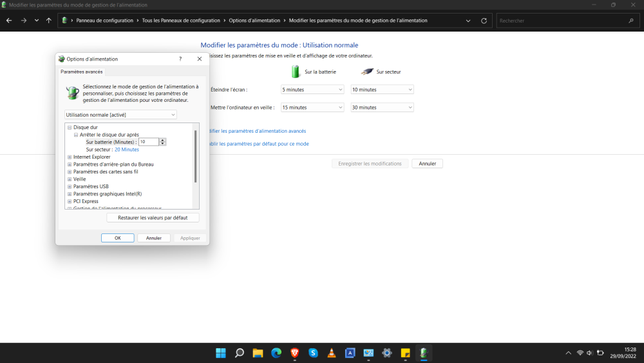
Task: Navigate up one level with up arrow
Action: click(49, 21)
